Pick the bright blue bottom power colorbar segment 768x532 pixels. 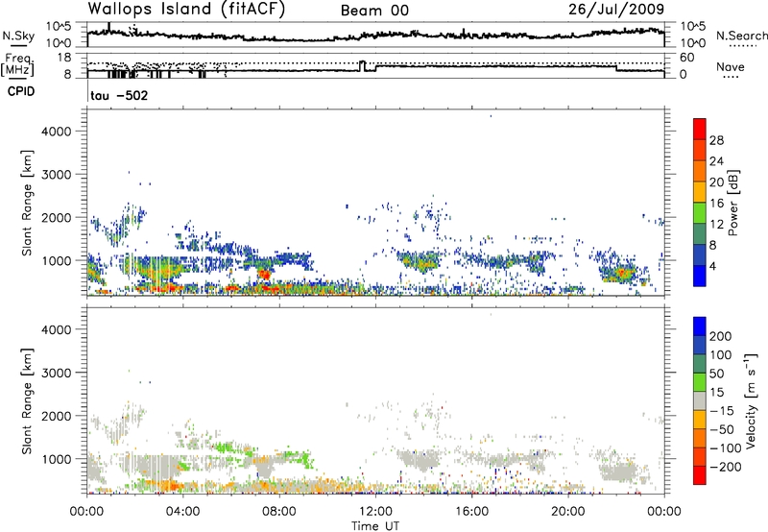coord(700,276)
